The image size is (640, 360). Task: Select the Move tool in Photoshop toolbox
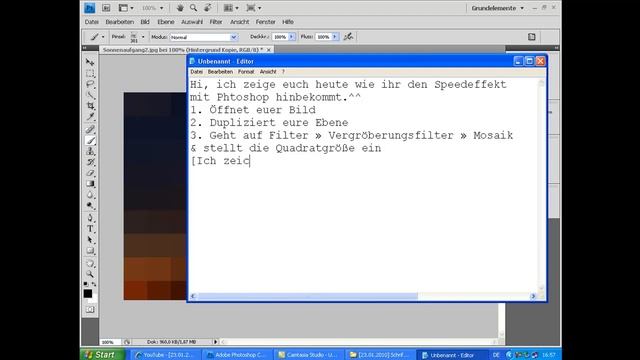90,62
